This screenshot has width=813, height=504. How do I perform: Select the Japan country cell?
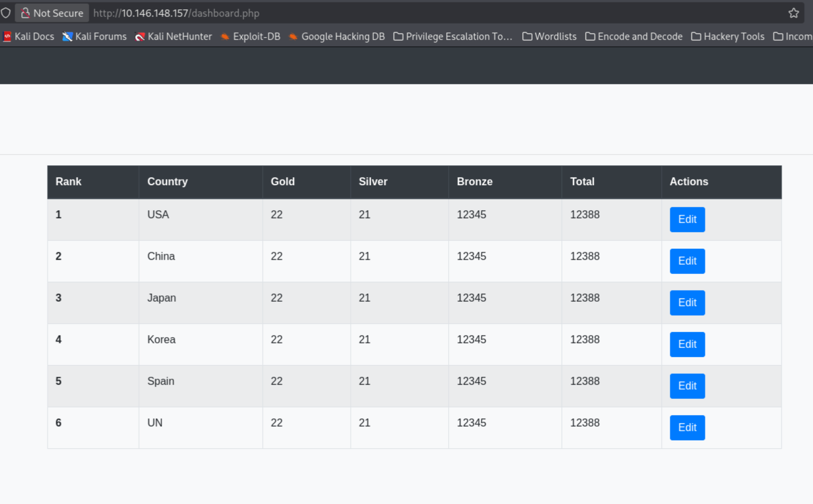click(x=201, y=303)
